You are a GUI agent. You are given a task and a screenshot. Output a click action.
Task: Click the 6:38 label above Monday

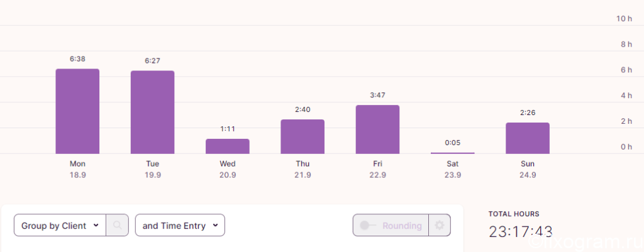[77, 59]
